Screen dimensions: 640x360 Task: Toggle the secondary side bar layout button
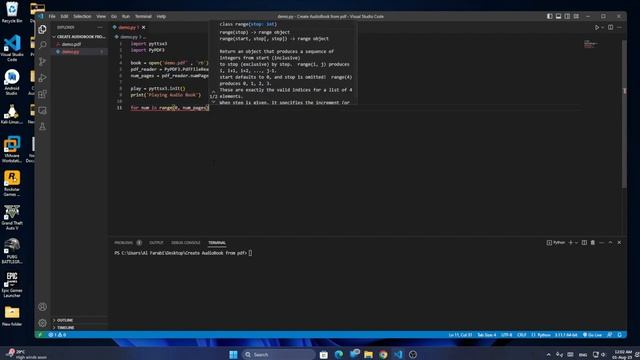567,16
